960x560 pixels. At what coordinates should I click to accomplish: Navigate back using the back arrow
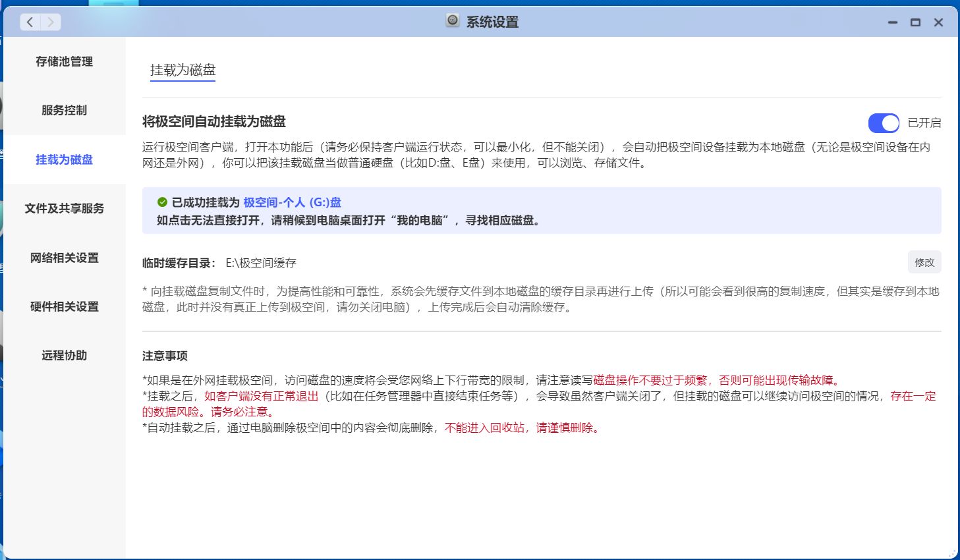[29, 22]
